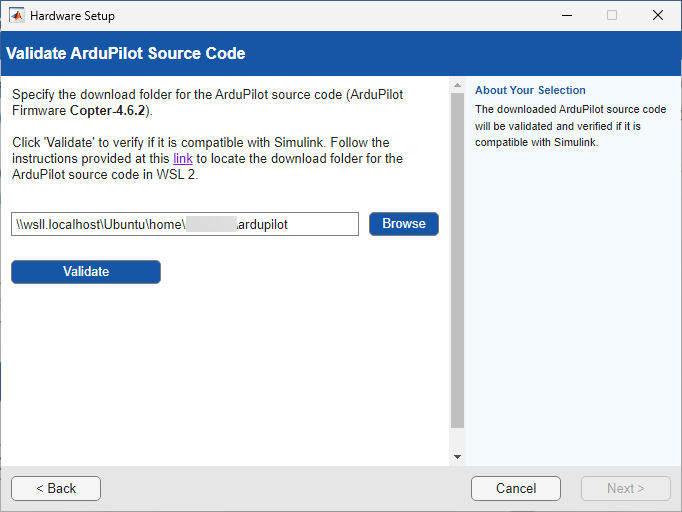Click the help description in the right panel
Image resolution: width=682 pixels, height=512 pixels.
pos(570,126)
